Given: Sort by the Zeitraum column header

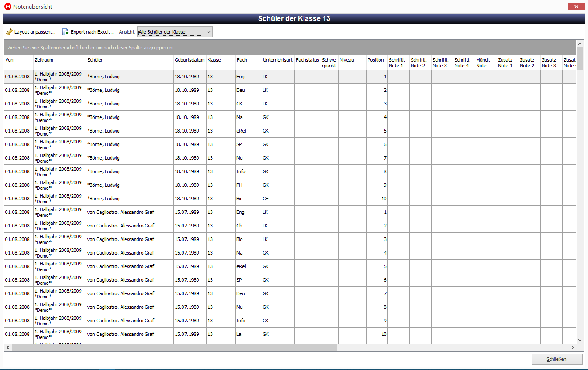Looking at the screenshot, I should coord(60,63).
